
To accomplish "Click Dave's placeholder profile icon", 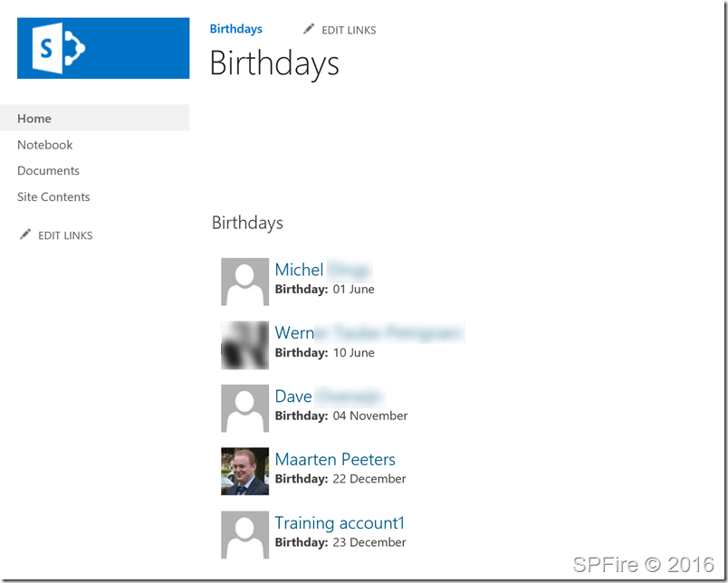I will click(244, 408).
